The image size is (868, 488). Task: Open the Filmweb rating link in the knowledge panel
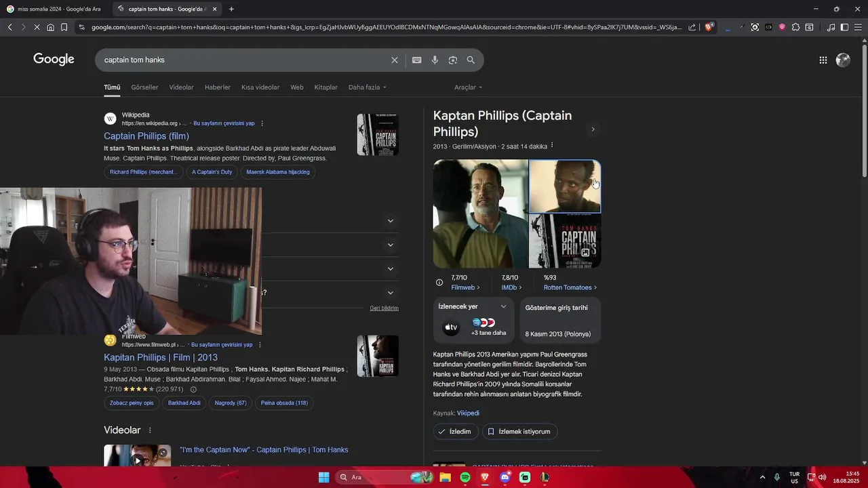click(x=465, y=287)
